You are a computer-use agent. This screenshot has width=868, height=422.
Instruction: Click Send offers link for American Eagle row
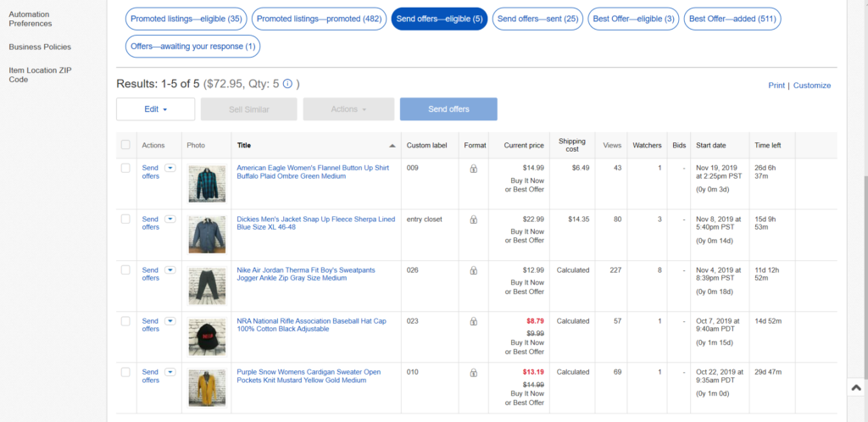coord(151,172)
